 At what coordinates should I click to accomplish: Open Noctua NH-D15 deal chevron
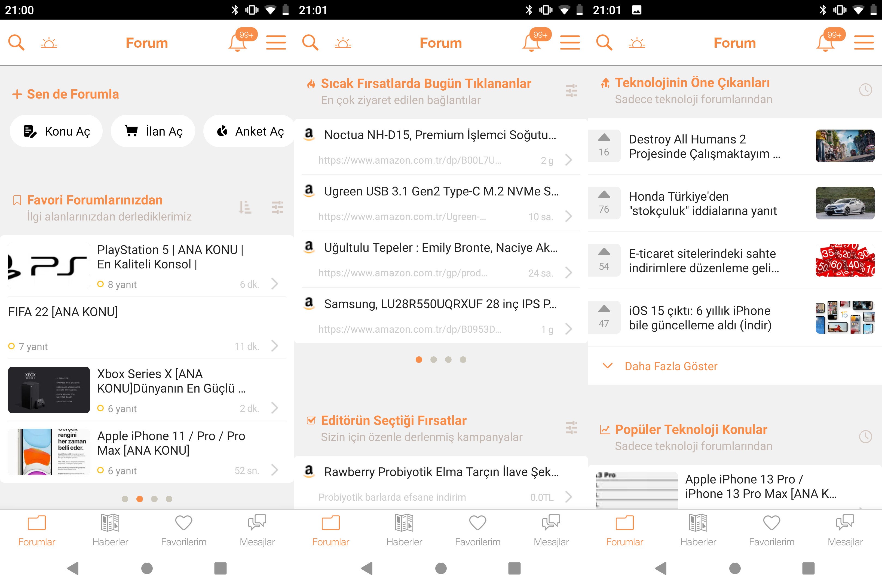(569, 160)
